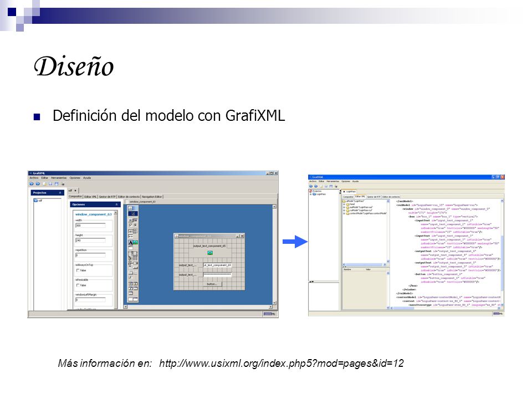Switch to Editar XML tab in left window
532x399 pixels.
90,196
